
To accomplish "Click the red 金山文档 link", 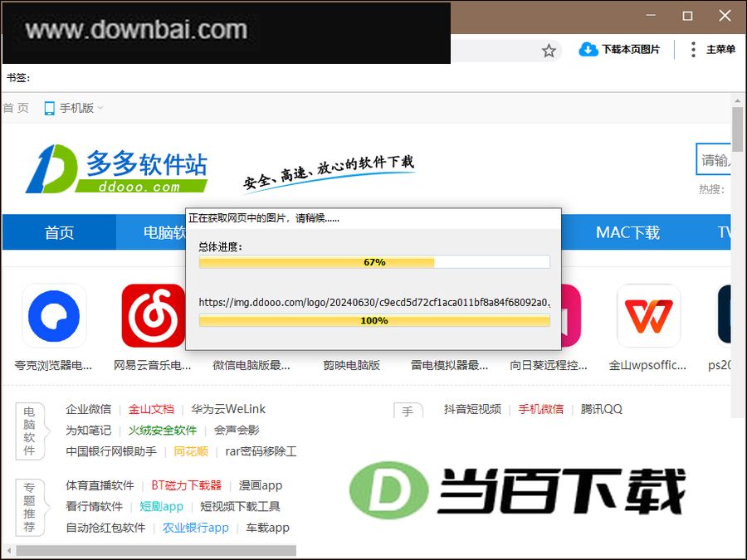I will [x=151, y=409].
